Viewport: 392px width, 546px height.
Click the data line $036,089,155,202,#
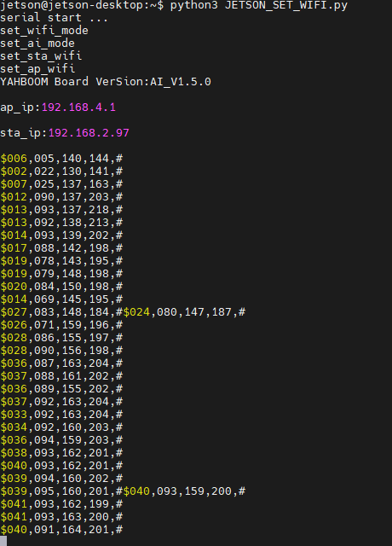tap(61, 389)
